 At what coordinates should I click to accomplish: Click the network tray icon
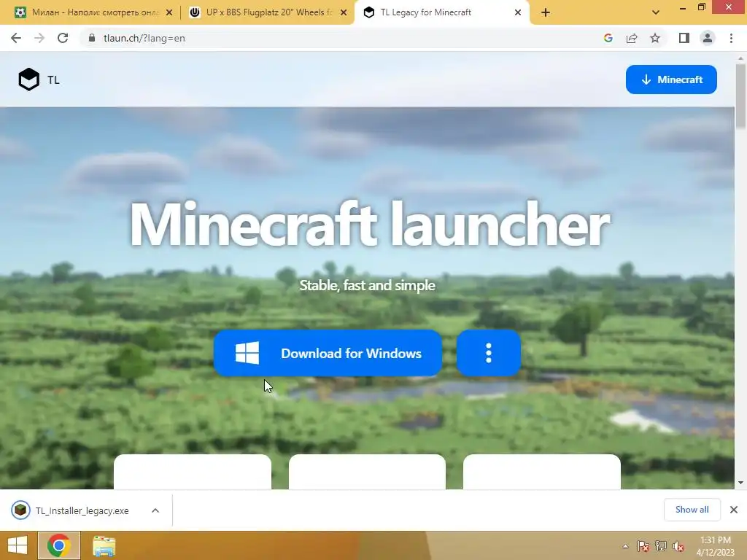(661, 546)
